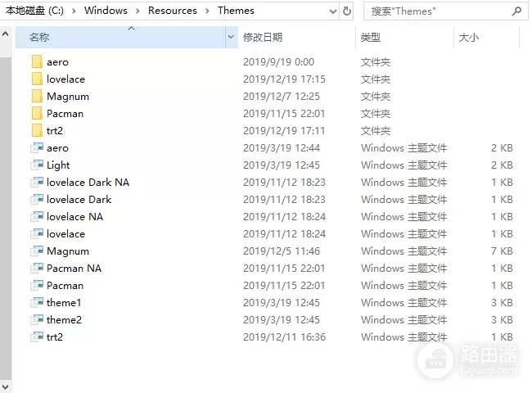This screenshot has width=532, height=393.
Task: Go to Resources in breadcrumb path
Action: (x=173, y=11)
